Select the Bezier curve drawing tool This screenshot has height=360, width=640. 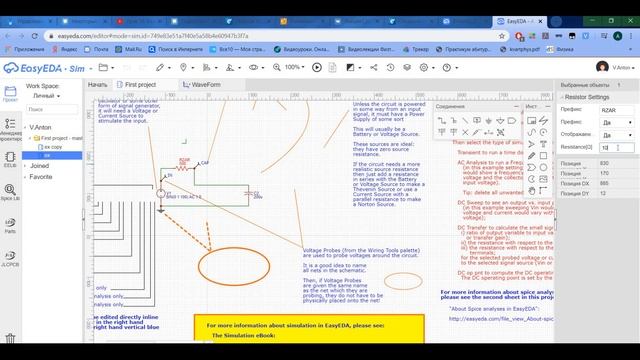point(531,132)
